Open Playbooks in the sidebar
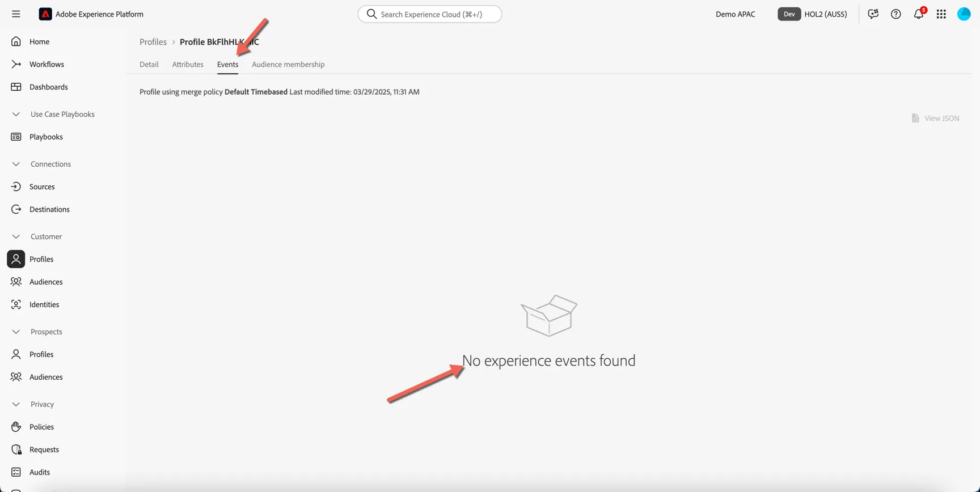 46,137
